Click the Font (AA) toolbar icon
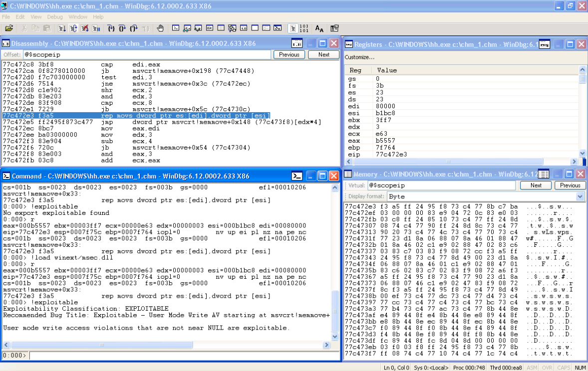This screenshot has height=371, width=588. click(x=319, y=28)
